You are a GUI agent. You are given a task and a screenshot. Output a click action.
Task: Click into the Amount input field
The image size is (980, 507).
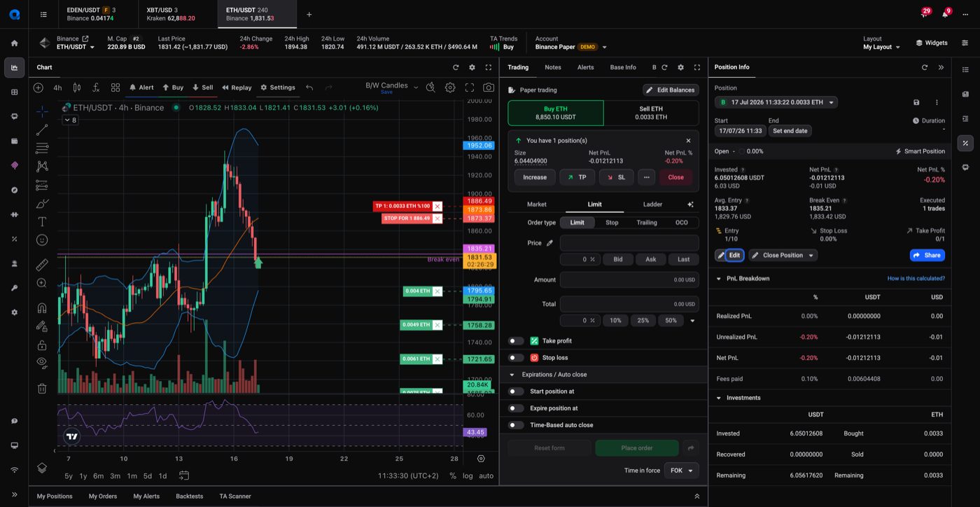(629, 279)
